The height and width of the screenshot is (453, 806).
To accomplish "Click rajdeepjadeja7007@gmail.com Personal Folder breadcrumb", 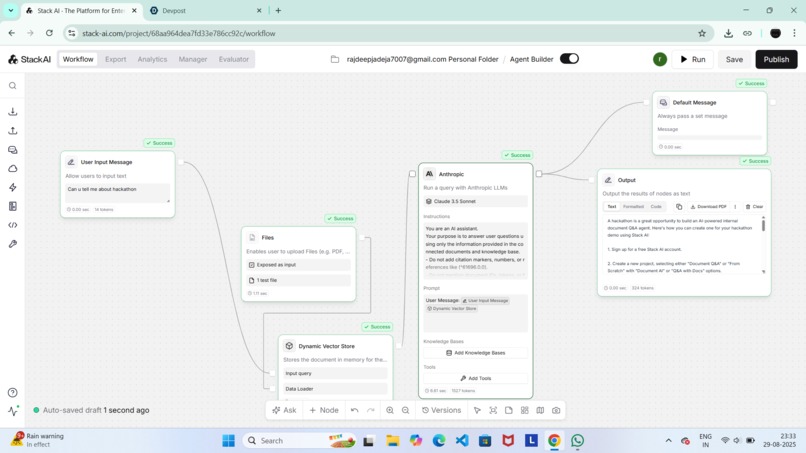I will (x=423, y=59).
